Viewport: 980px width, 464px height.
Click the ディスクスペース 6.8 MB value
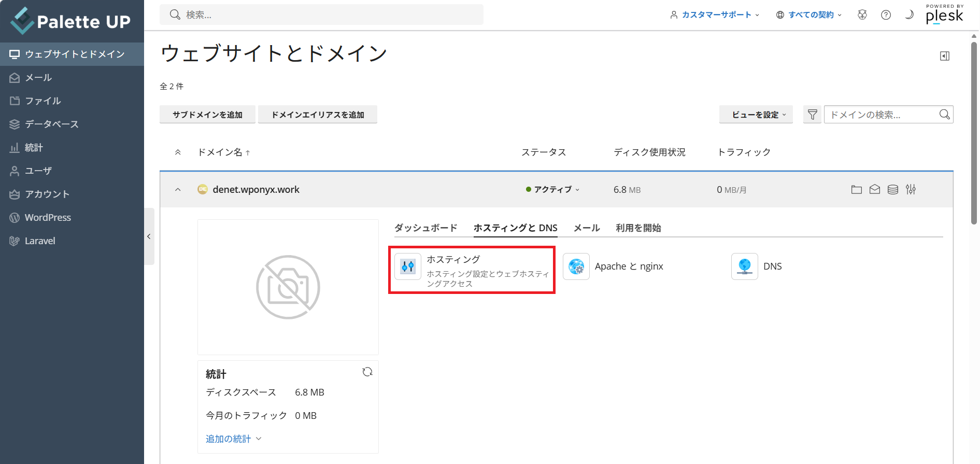click(x=309, y=392)
